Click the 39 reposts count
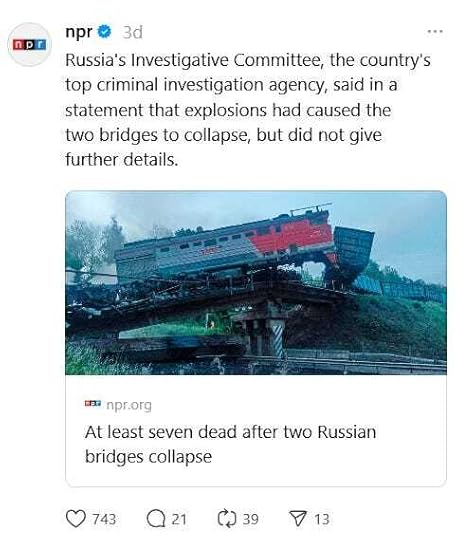Image resolution: width=457 pixels, height=540 pixels. (251, 519)
